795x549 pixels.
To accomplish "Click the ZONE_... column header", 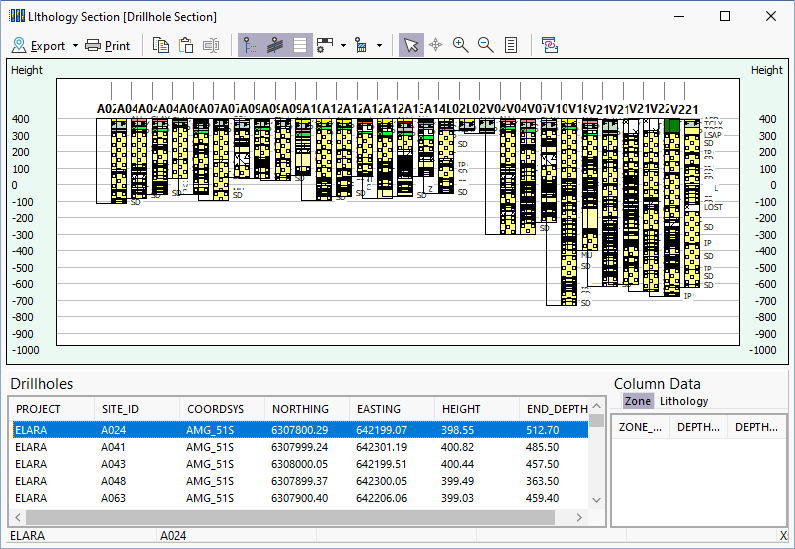I will [641, 427].
